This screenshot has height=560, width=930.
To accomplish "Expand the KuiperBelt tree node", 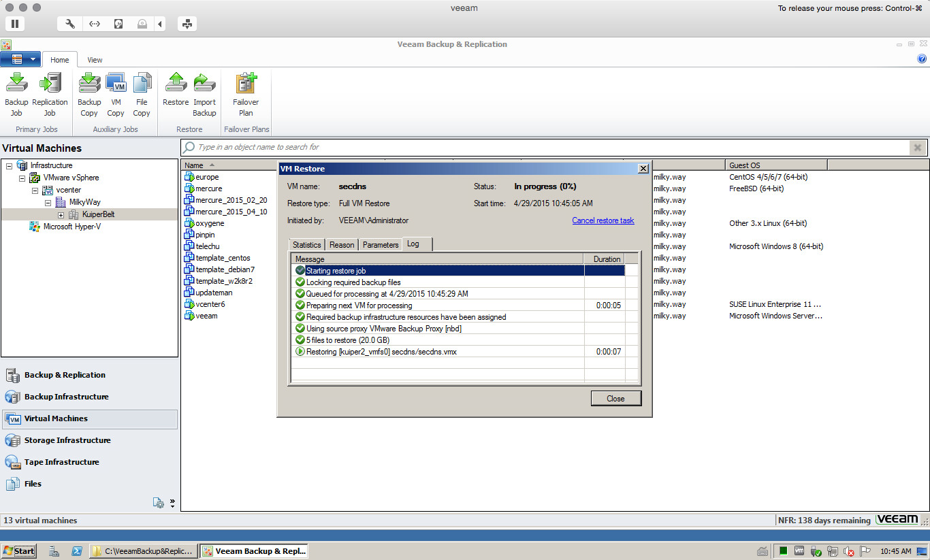I will pos(61,215).
